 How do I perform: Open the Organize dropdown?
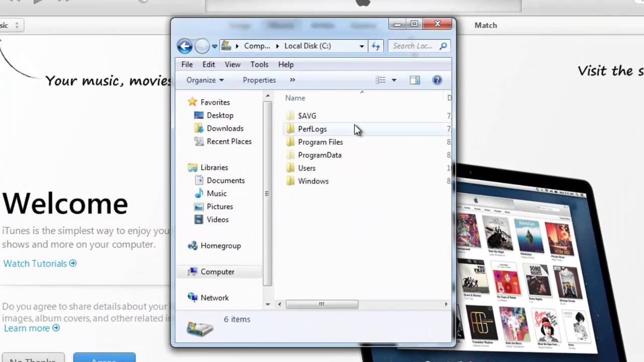tap(205, 80)
